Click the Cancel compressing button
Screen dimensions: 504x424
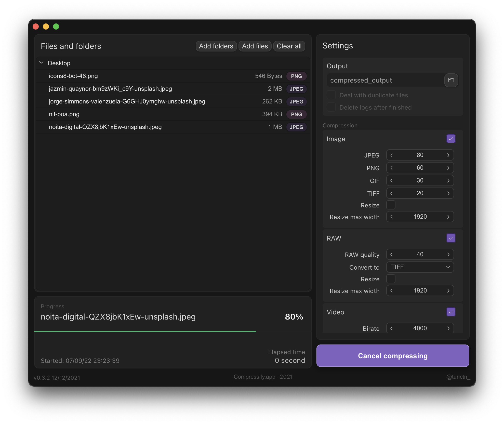[393, 356]
